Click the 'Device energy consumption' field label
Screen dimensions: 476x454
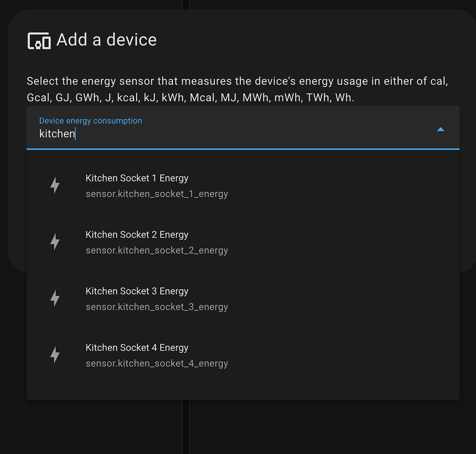click(90, 120)
